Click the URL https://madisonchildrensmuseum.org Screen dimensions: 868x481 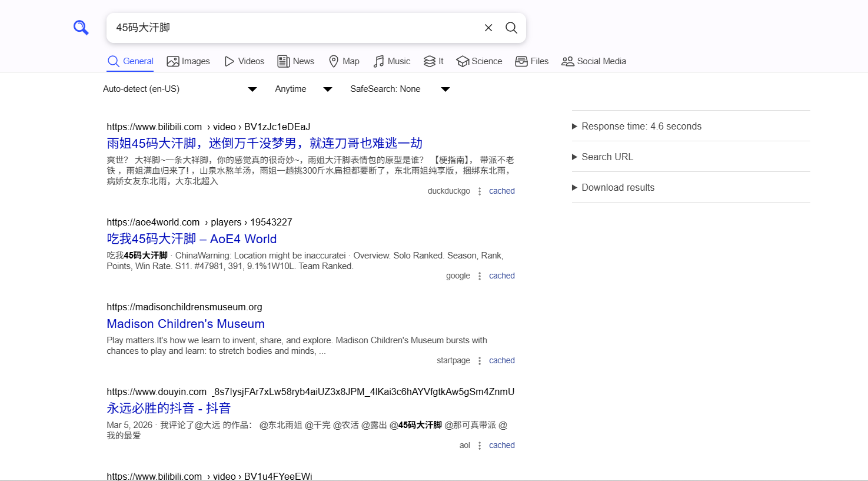[184, 307]
